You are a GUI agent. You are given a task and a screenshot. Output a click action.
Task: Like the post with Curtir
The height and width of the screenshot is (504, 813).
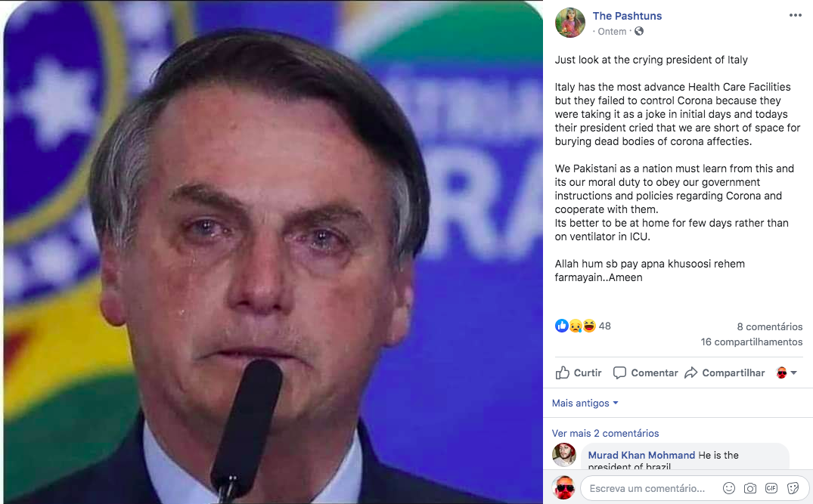[x=579, y=373]
